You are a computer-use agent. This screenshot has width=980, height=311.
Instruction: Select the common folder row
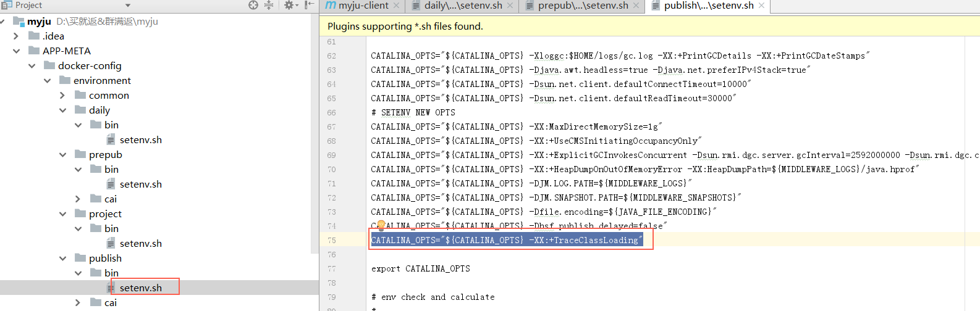(102, 95)
